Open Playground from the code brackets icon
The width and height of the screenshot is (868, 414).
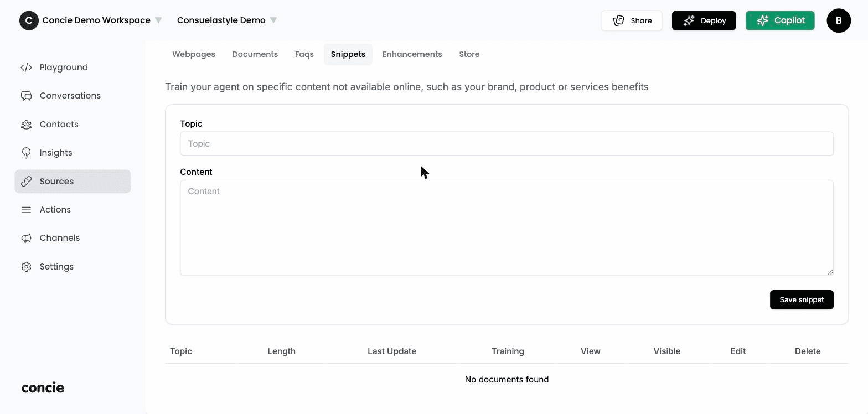coord(26,68)
